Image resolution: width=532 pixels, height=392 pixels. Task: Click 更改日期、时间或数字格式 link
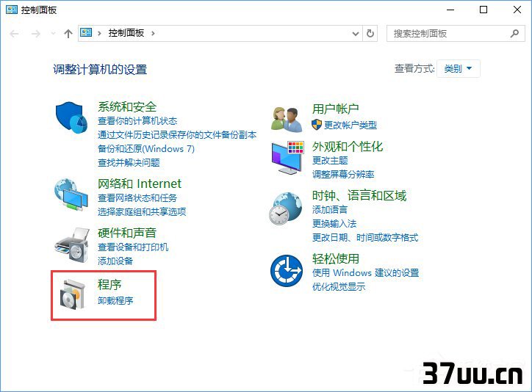pyautogui.click(x=365, y=238)
